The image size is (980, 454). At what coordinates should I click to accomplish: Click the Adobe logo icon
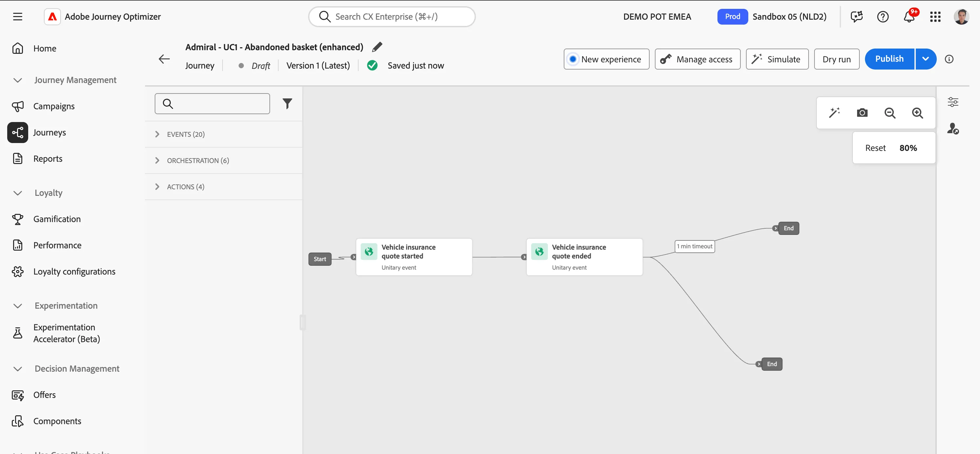point(52,16)
